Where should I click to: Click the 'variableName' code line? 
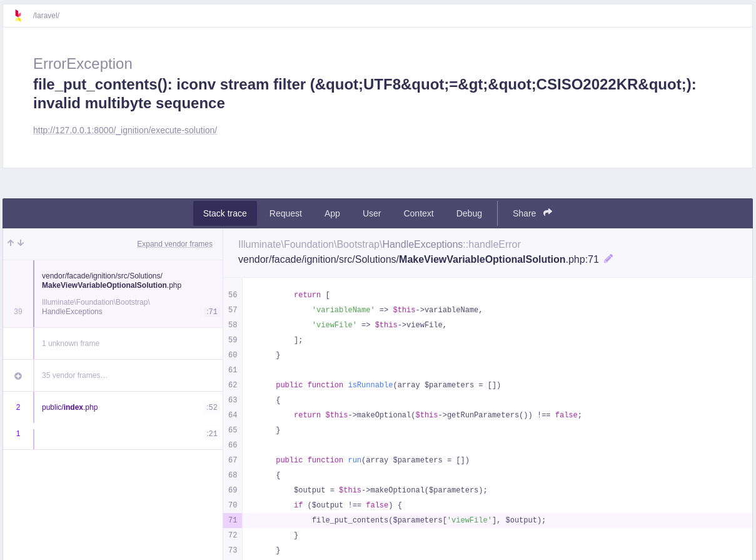pyautogui.click(x=397, y=310)
